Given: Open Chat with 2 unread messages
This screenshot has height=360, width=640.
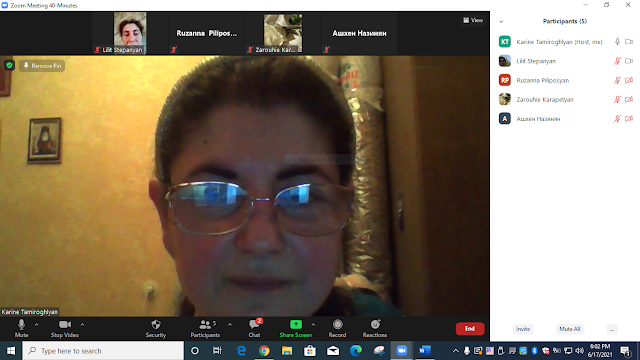Looking at the screenshot, I should click(254, 329).
